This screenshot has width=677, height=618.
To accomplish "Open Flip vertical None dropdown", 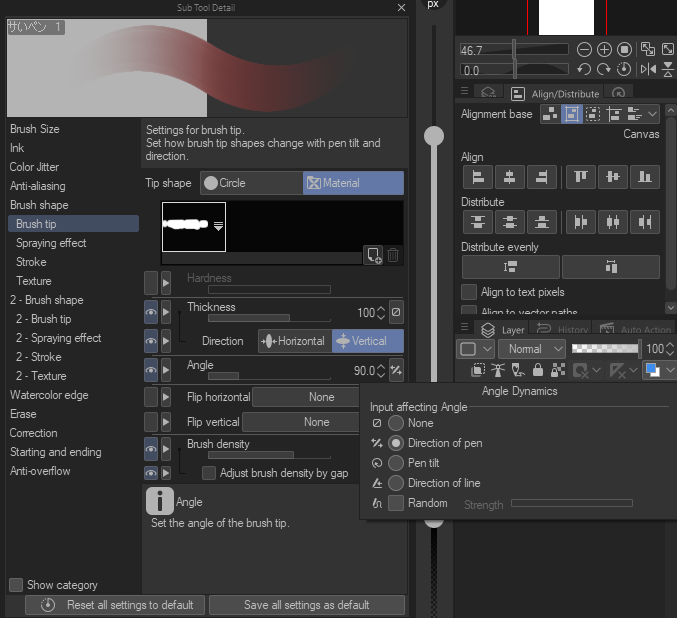I will pos(301,422).
